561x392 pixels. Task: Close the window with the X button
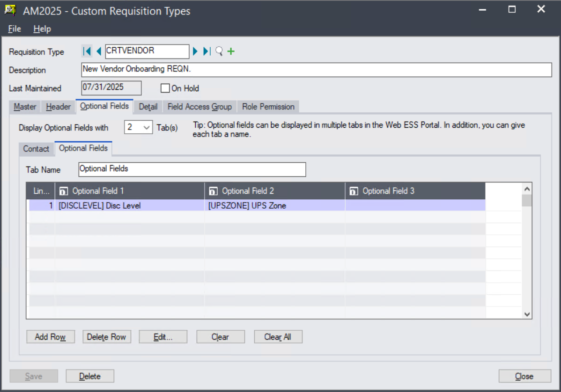pyautogui.click(x=541, y=9)
